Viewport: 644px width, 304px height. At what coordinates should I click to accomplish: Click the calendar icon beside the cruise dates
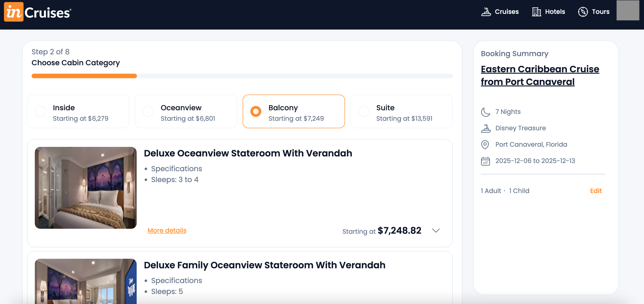point(485,161)
